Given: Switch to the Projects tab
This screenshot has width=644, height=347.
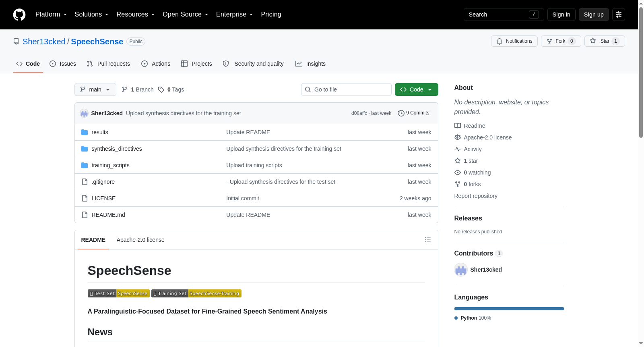Looking at the screenshot, I should [x=196, y=64].
